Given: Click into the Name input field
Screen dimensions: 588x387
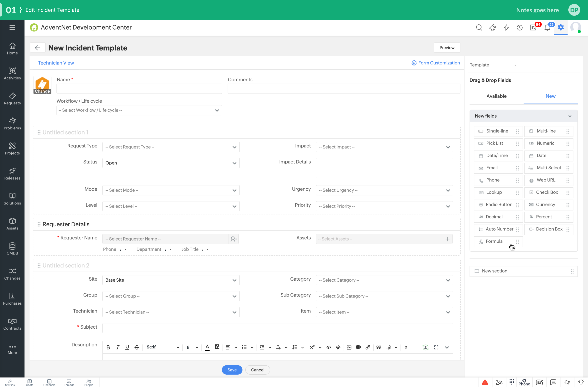Looking at the screenshot, I should 139,88.
